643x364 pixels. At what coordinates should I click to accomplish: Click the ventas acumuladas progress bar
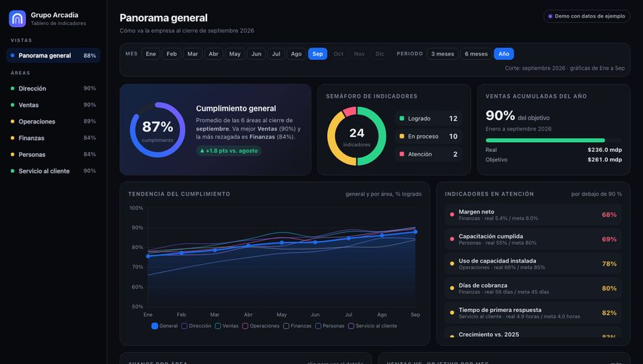554,141
